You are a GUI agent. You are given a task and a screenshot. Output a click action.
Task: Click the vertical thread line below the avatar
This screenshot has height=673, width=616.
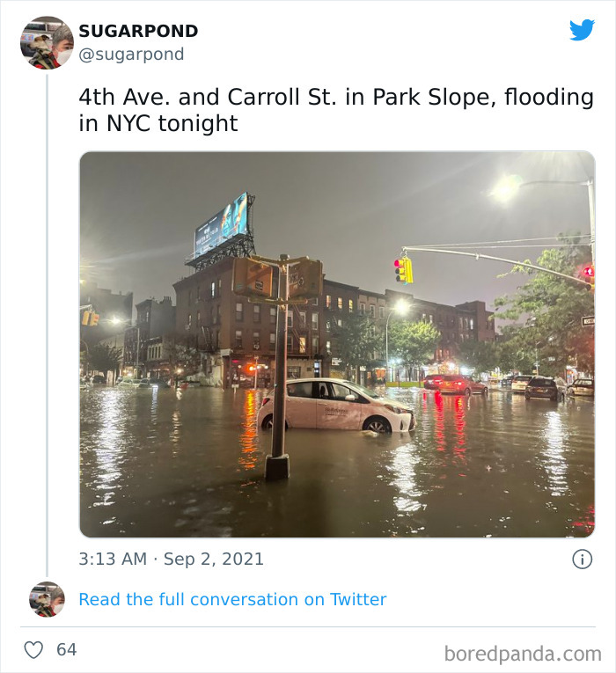[x=47, y=326]
